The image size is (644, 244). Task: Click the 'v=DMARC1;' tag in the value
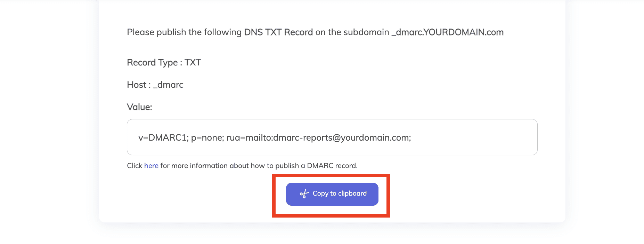coord(163,138)
